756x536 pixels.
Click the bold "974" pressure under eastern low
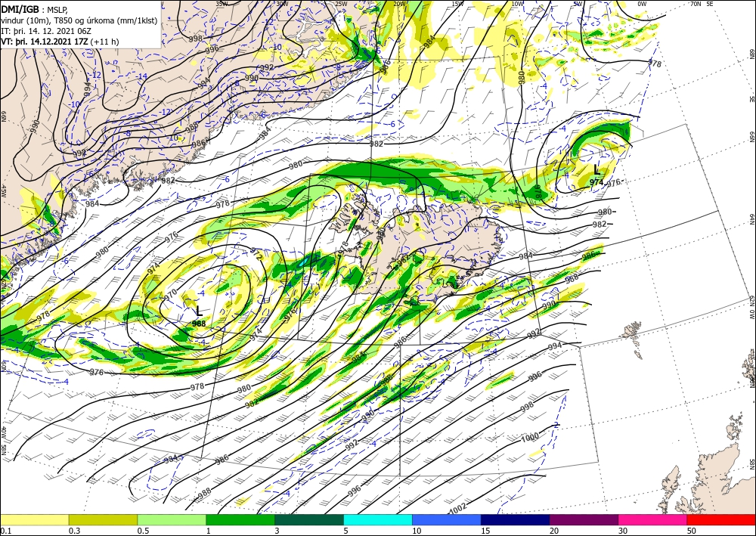pyautogui.click(x=596, y=182)
